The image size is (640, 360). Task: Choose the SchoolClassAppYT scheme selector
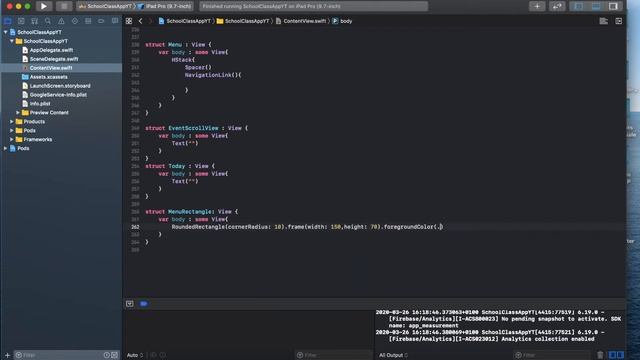click(x=106, y=6)
